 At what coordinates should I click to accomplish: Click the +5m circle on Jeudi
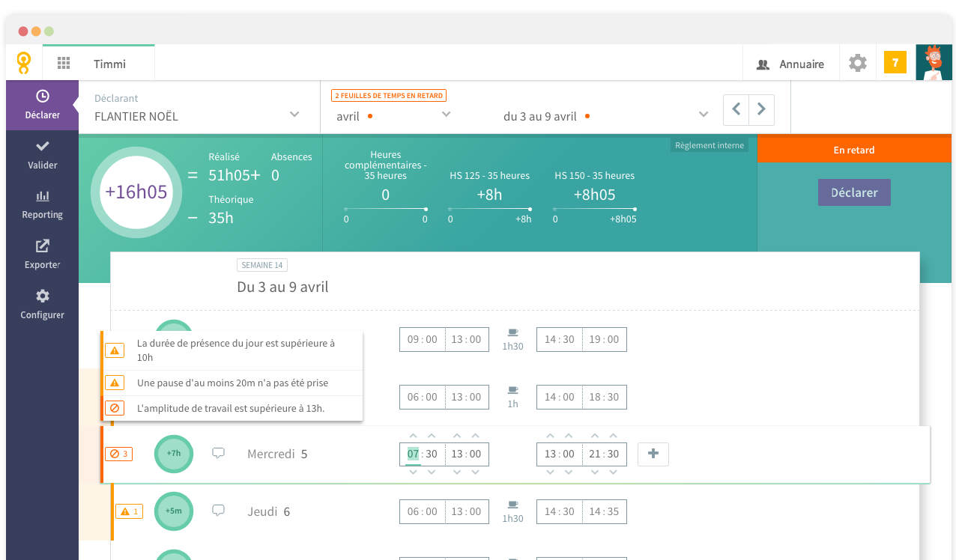174,511
